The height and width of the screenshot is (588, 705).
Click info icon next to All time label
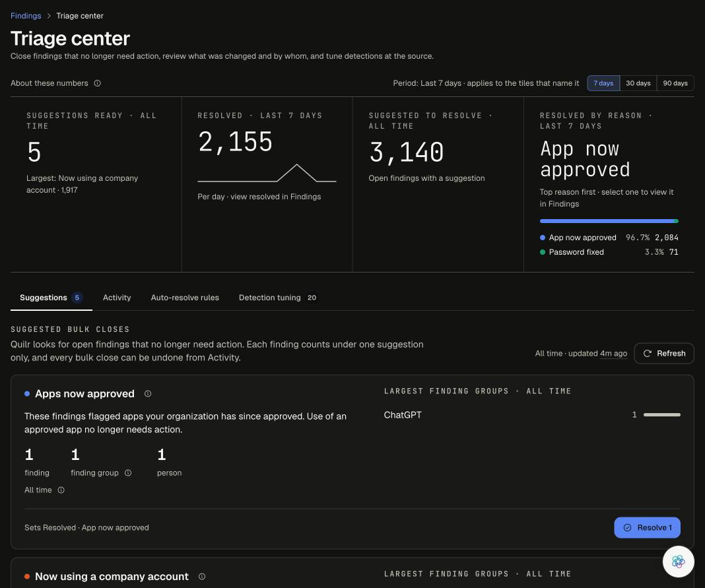(61, 490)
